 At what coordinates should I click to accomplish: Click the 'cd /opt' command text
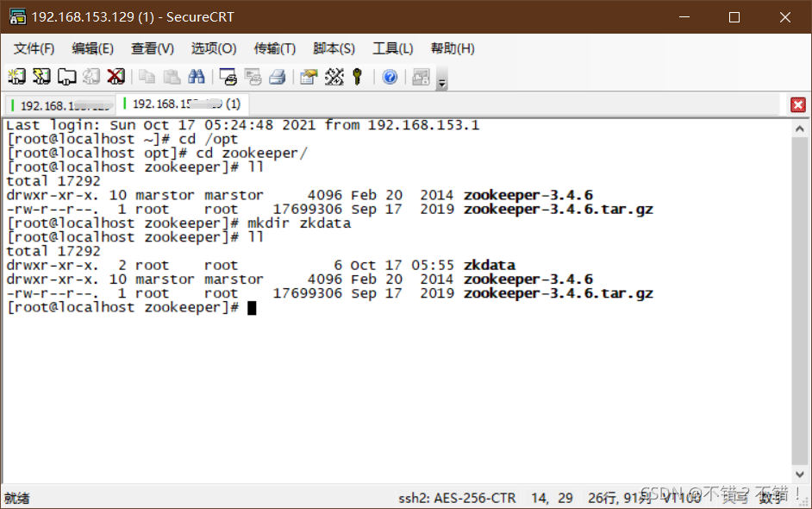pyautogui.click(x=209, y=139)
